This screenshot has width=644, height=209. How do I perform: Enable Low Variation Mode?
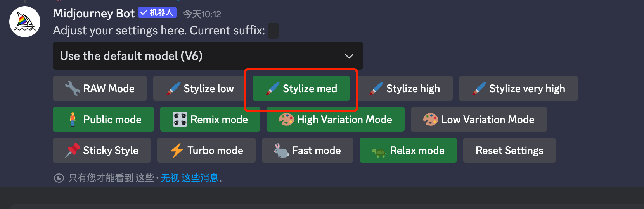tap(479, 119)
